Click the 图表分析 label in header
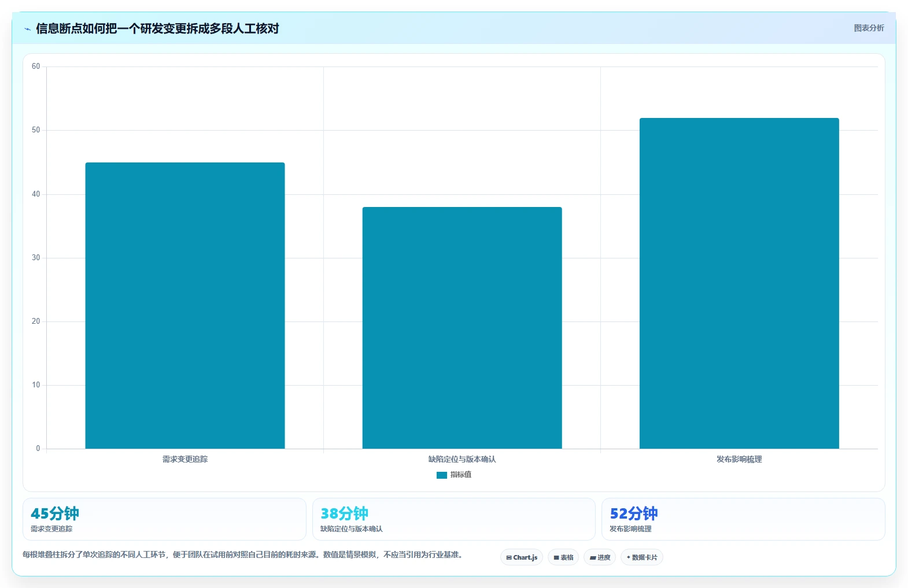This screenshot has height=588, width=908. (x=869, y=28)
